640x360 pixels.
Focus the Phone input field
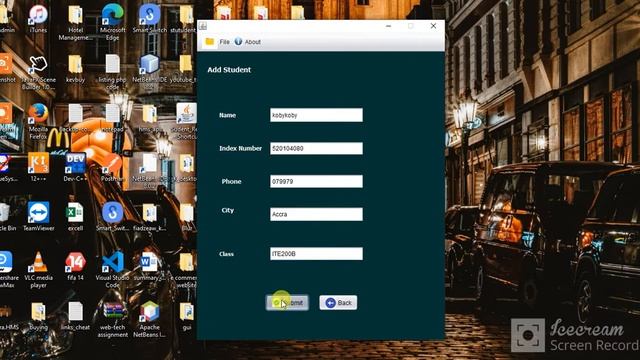(316, 181)
